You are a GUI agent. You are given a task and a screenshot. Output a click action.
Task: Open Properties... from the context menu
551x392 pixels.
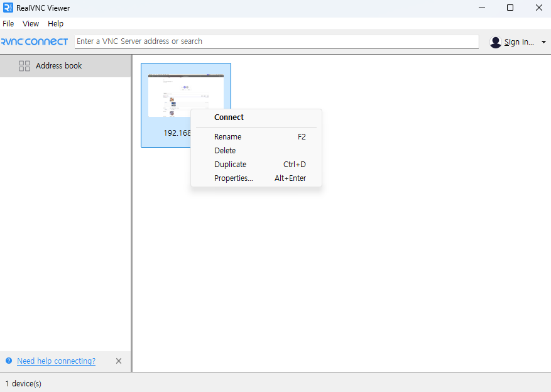coord(256,178)
